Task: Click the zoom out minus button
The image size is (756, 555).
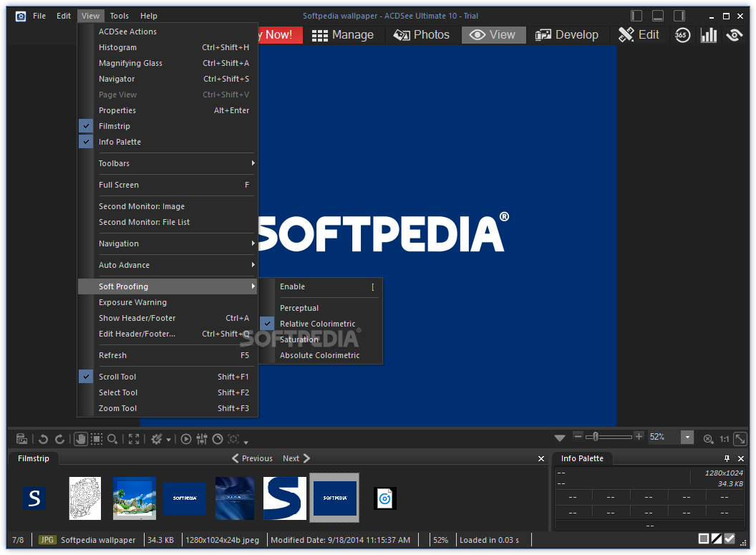Action: tap(578, 436)
